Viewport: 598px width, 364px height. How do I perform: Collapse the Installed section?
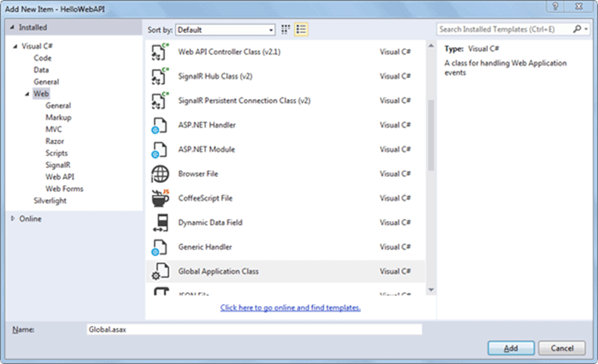coord(12,27)
